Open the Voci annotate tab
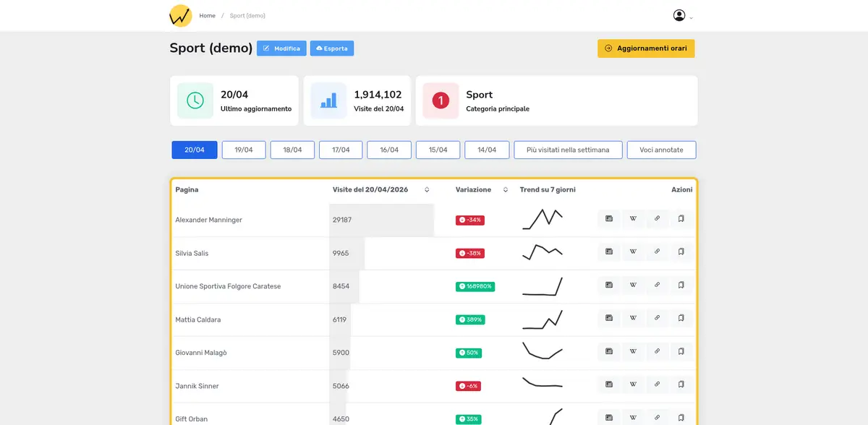Image resolution: width=868 pixels, height=425 pixels. pos(661,150)
